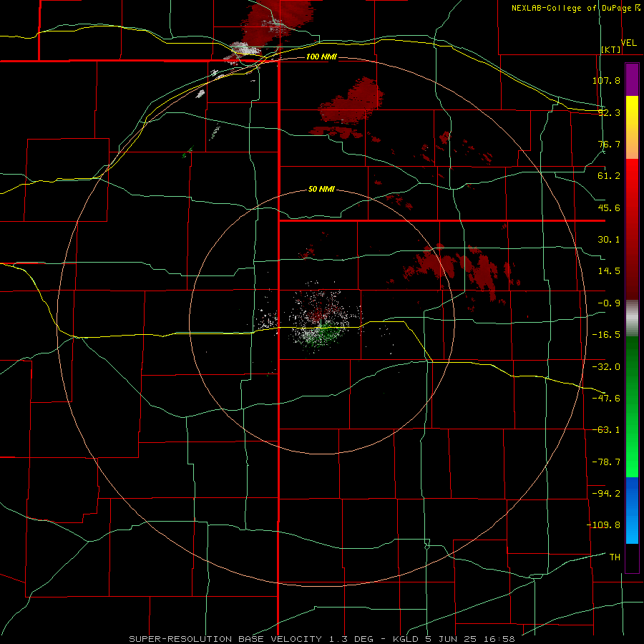644x644 pixels.
Task: Click the -0.9 value on velocity scale
Action: click(609, 303)
